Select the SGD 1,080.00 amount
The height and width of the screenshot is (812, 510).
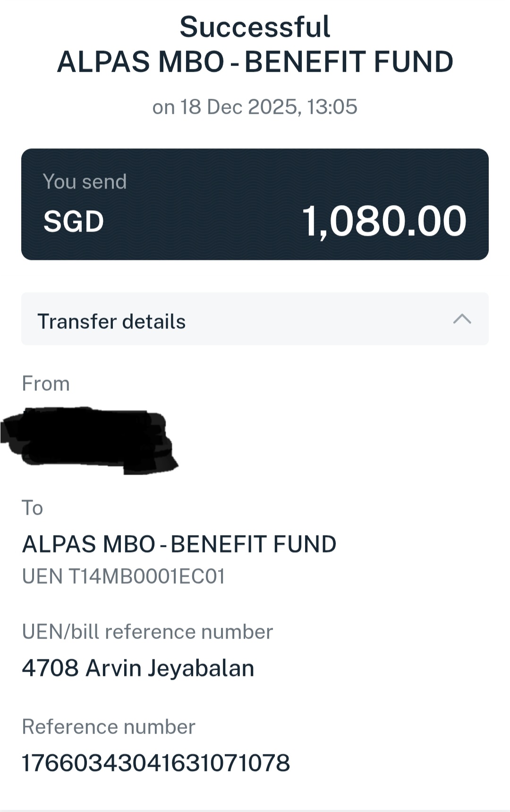255,221
